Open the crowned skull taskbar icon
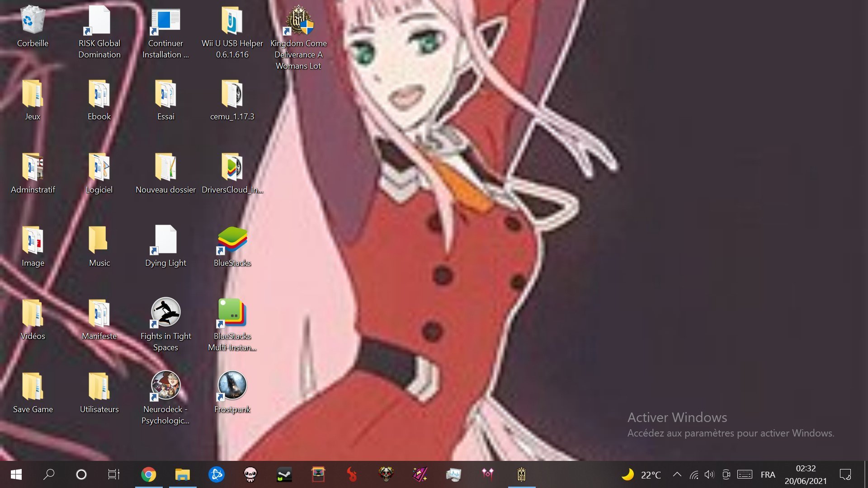This screenshot has height=488, width=868. click(x=386, y=474)
